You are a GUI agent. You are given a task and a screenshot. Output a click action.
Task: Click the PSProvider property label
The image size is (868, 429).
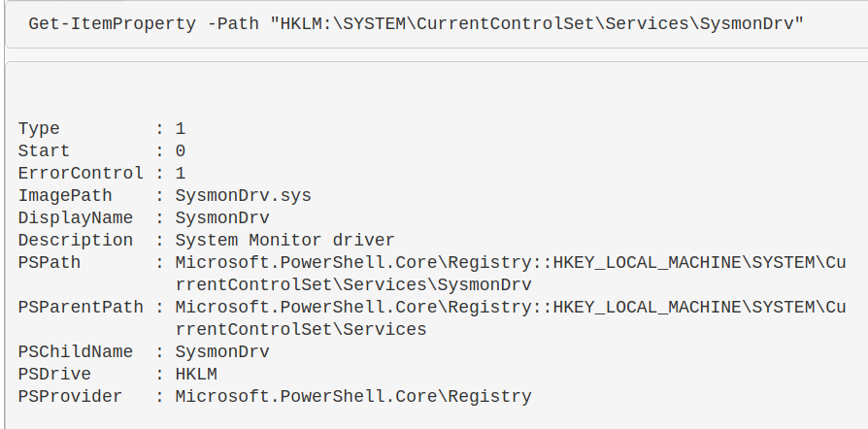point(70,397)
